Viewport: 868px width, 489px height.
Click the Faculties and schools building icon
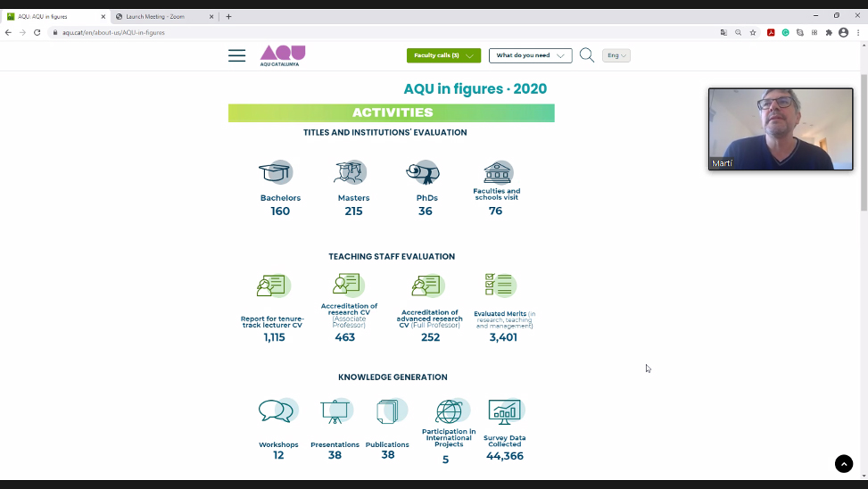(498, 173)
